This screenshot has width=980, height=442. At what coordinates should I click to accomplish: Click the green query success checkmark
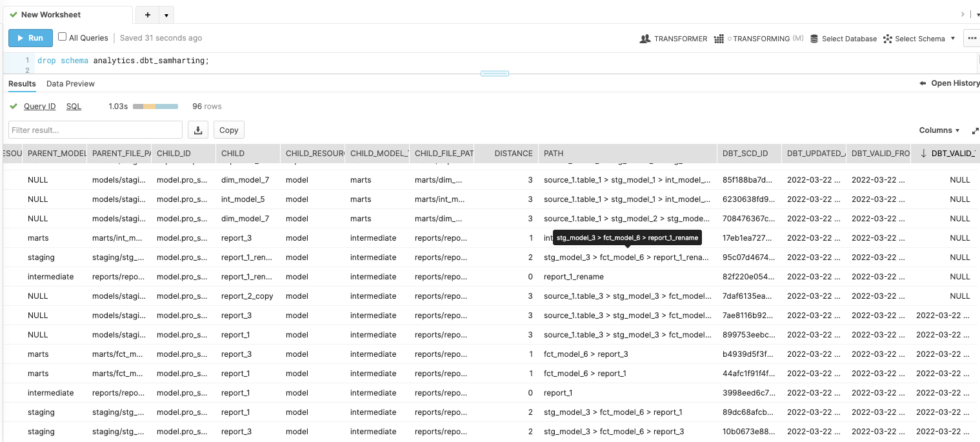tap(14, 106)
